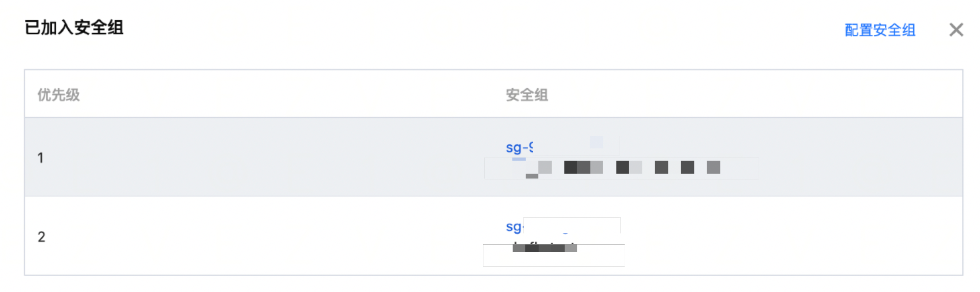Click the white redaction box below second group name
980x292 pixels.
[x=554, y=259]
